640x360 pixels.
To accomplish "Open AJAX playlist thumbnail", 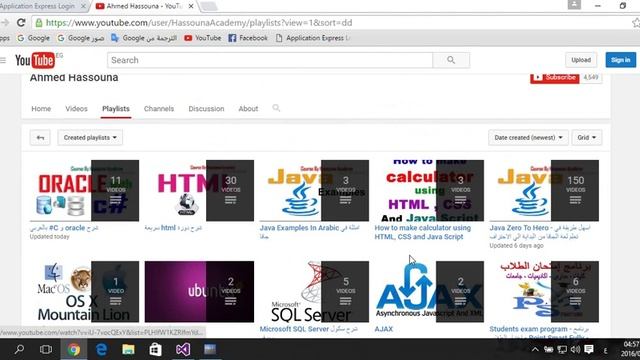I will click(429, 292).
